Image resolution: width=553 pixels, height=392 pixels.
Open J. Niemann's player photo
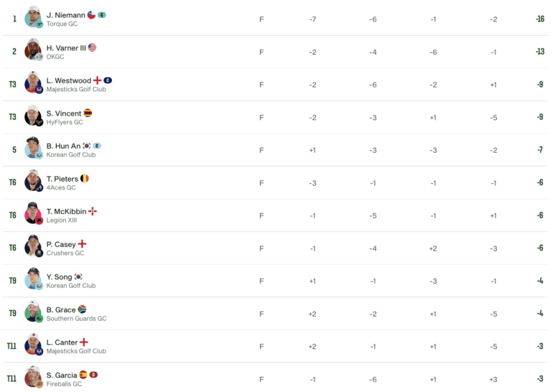point(34,17)
